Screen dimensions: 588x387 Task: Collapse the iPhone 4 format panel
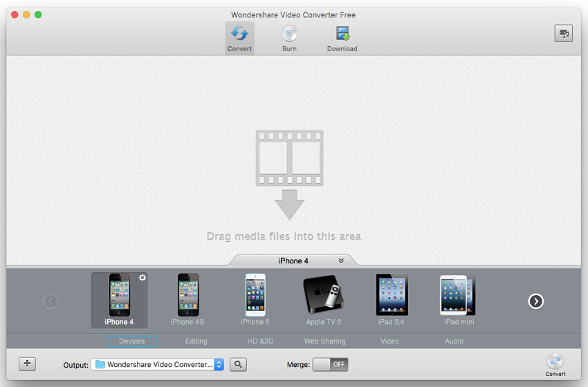(x=341, y=261)
